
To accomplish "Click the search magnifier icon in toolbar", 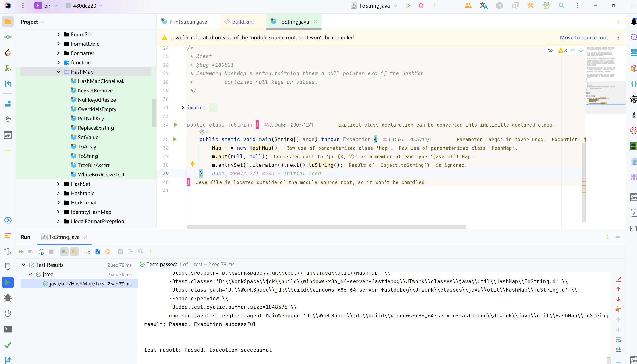I will tap(562, 5).
